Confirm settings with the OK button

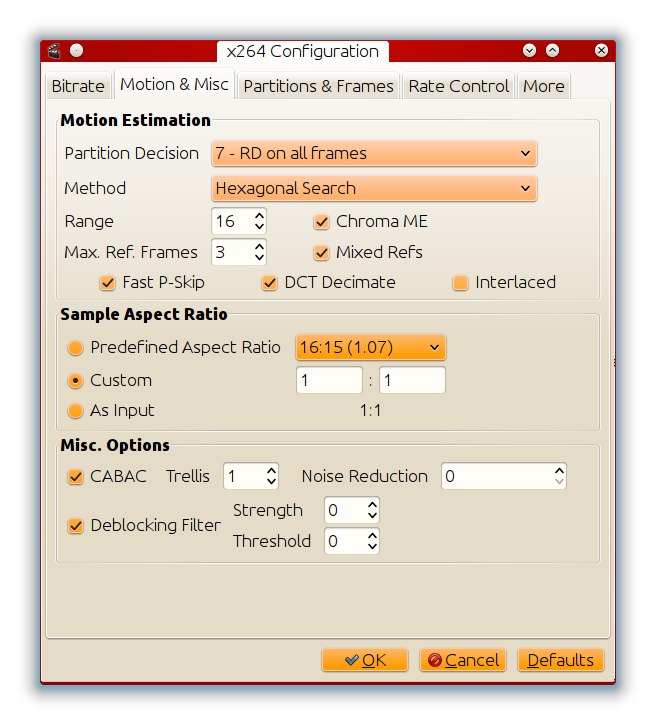tap(365, 660)
